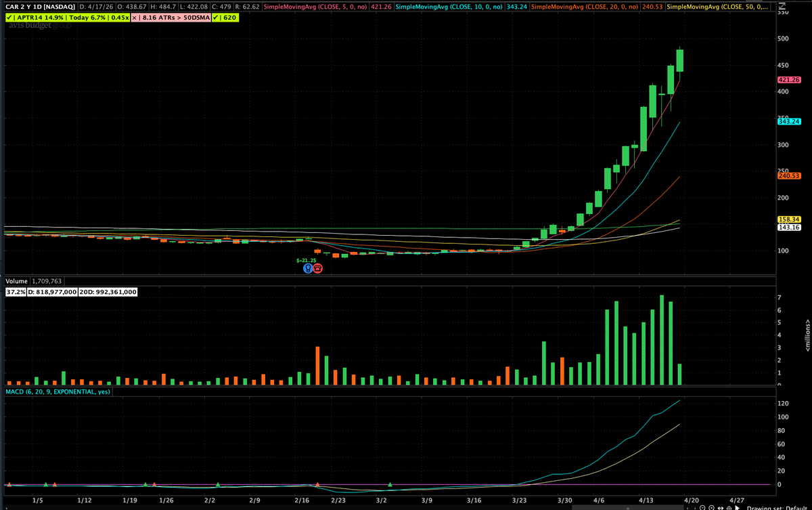
Task: Collapse chart header toggle at top right
Action: pyautogui.click(x=782, y=7)
